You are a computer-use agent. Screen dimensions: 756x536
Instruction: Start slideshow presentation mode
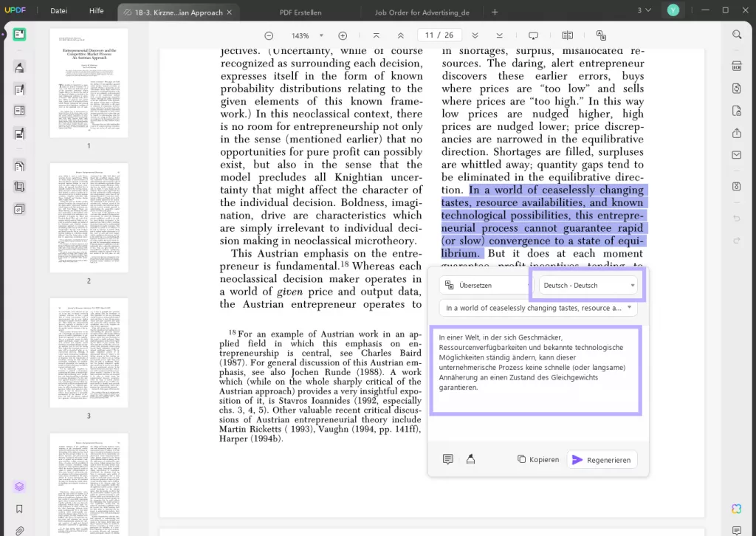point(533,35)
